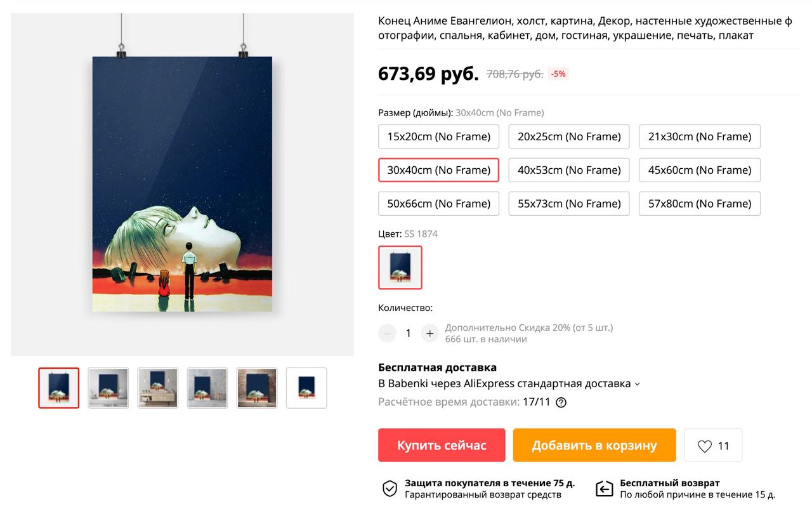Choose the 40x53cm (No Frame) option
The image size is (812, 523).
569,170
